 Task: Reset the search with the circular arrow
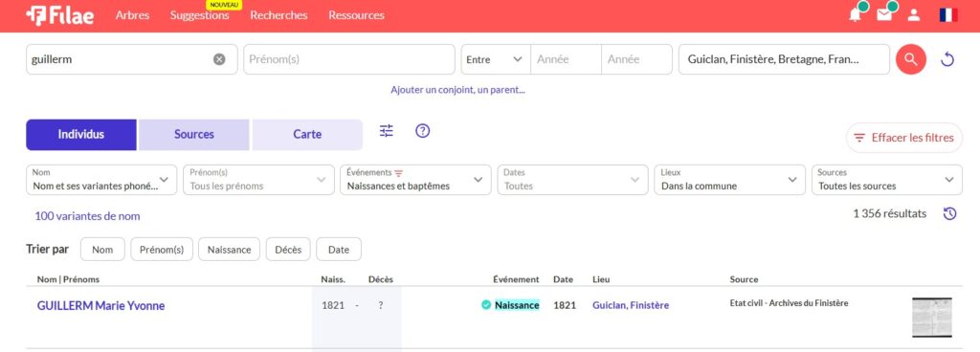947,59
